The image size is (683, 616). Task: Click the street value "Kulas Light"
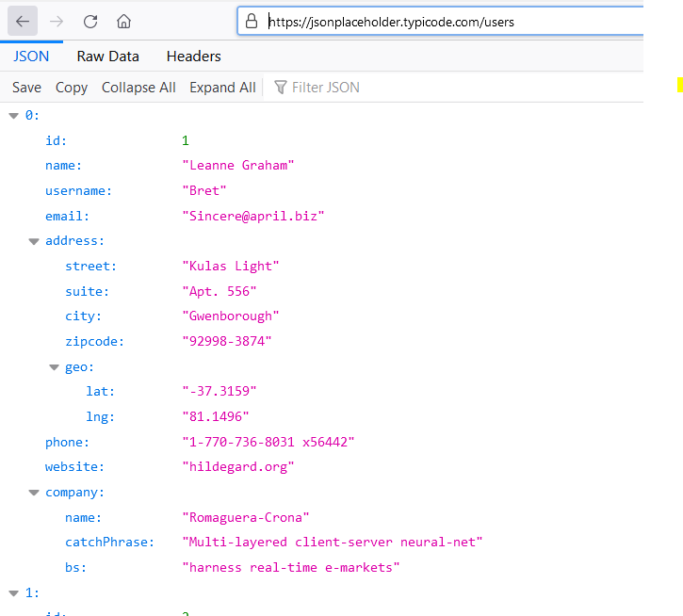231,267
